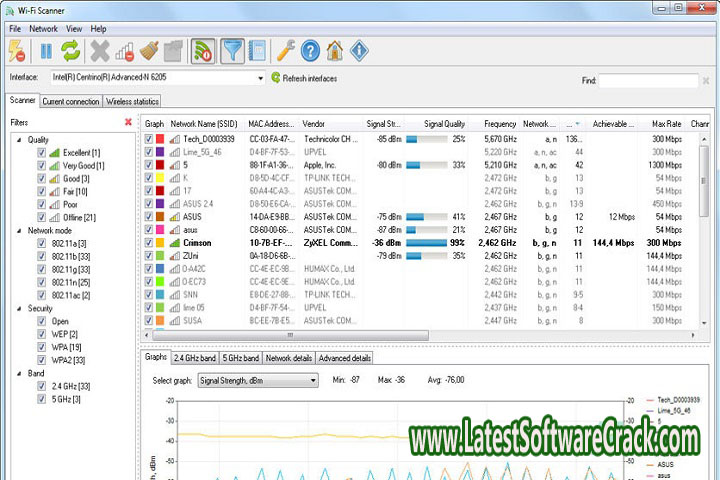This screenshot has width=720, height=480.
Task: Toggle the WPA2 [33] security checkbox
Action: [41, 360]
